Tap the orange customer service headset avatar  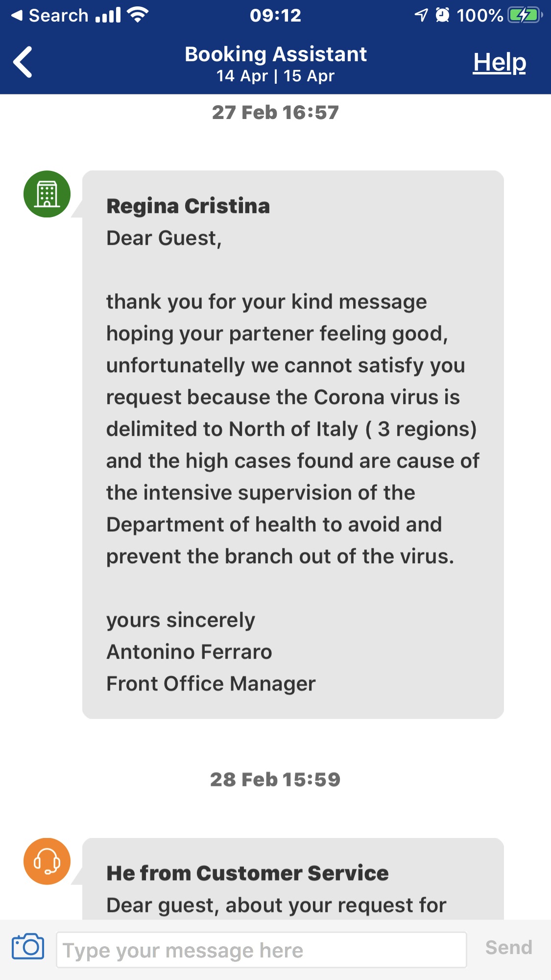[47, 861]
